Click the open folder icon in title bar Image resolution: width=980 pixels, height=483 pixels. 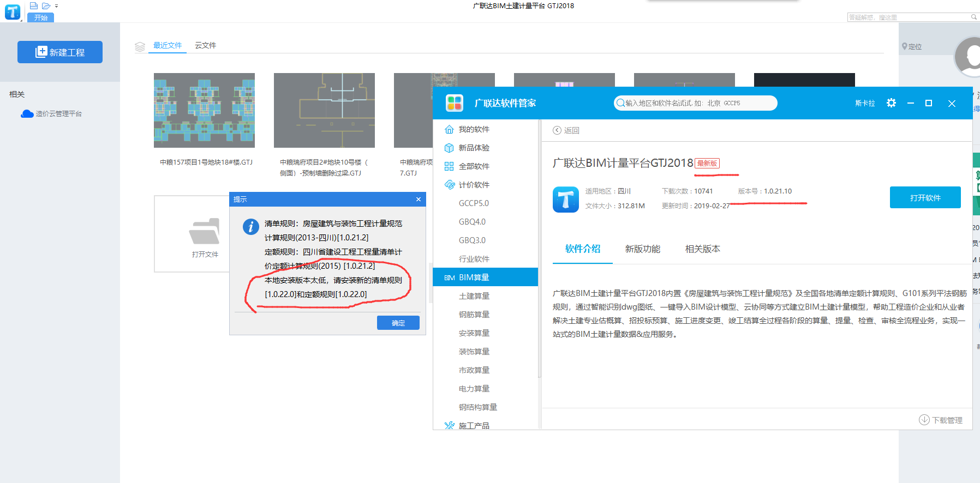(x=46, y=6)
